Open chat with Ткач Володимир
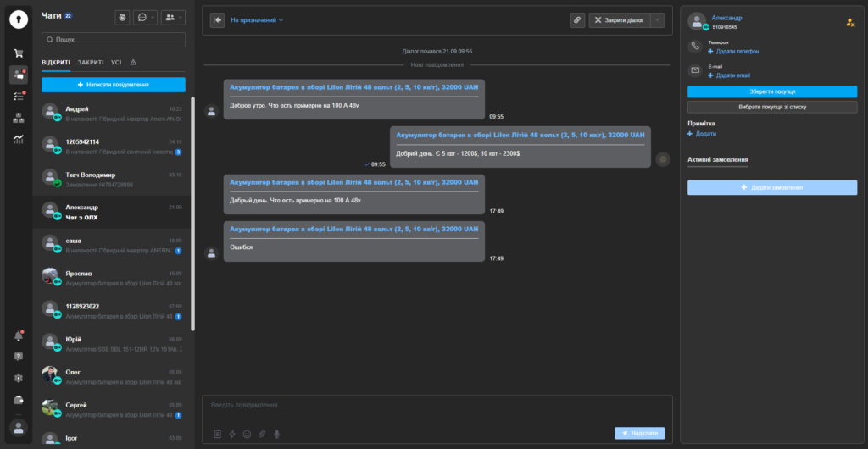The width and height of the screenshot is (868, 449). 114,179
